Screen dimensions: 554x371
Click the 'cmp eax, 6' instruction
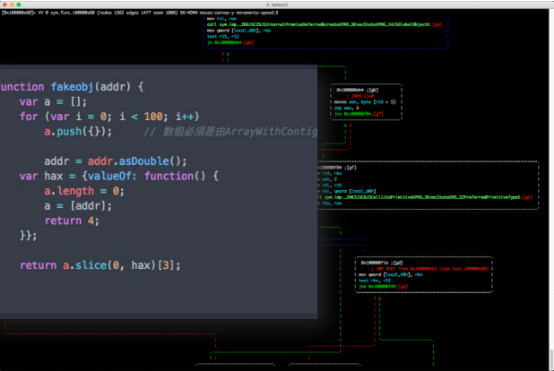click(x=347, y=108)
